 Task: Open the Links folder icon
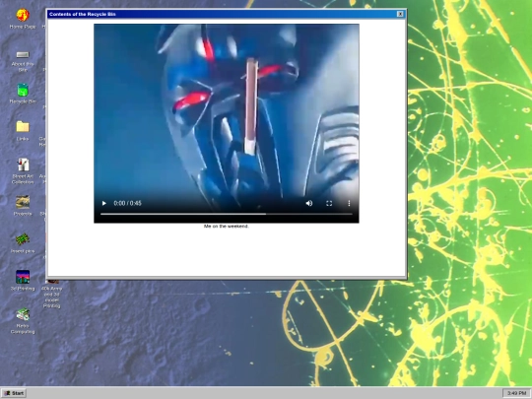tap(23, 131)
